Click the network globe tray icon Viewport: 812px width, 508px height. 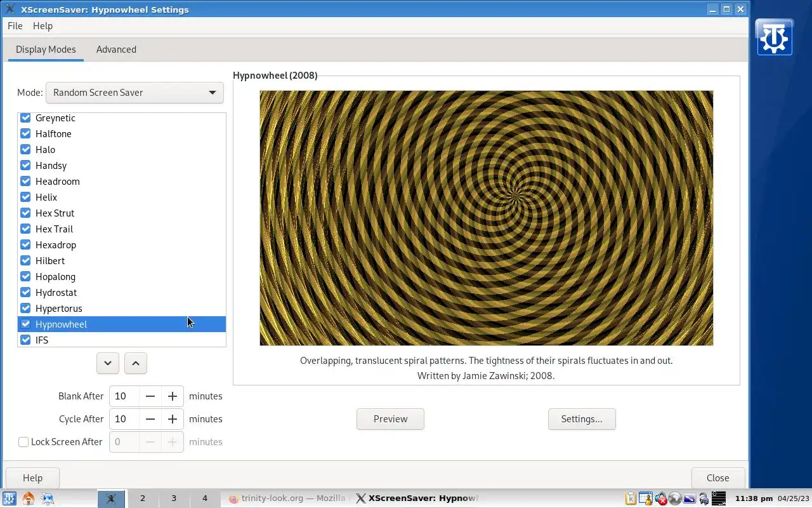click(x=675, y=498)
